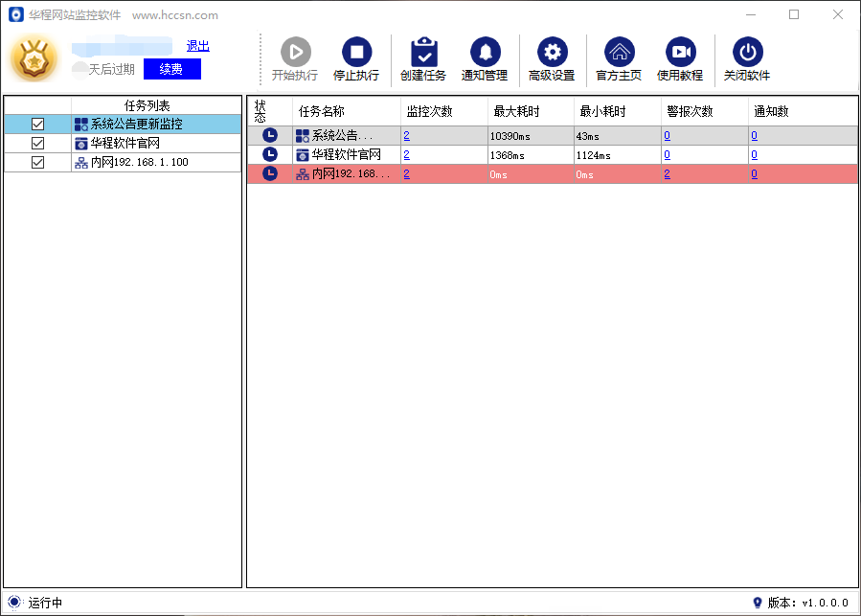Image resolution: width=861 pixels, height=616 pixels.
Task: Select the 华程软件官网 row in results table
Action: click(347, 154)
